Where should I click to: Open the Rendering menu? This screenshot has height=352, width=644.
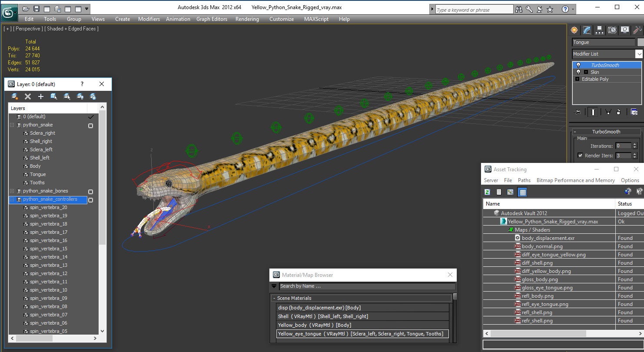tap(247, 19)
